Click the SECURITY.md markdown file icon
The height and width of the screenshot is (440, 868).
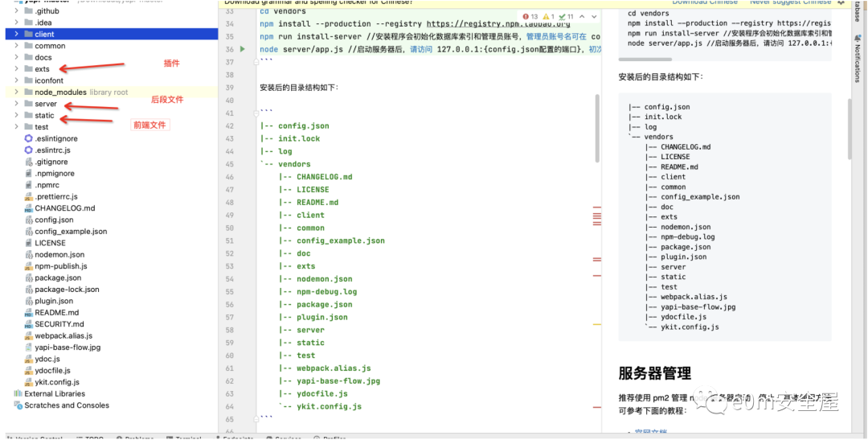[x=29, y=324]
